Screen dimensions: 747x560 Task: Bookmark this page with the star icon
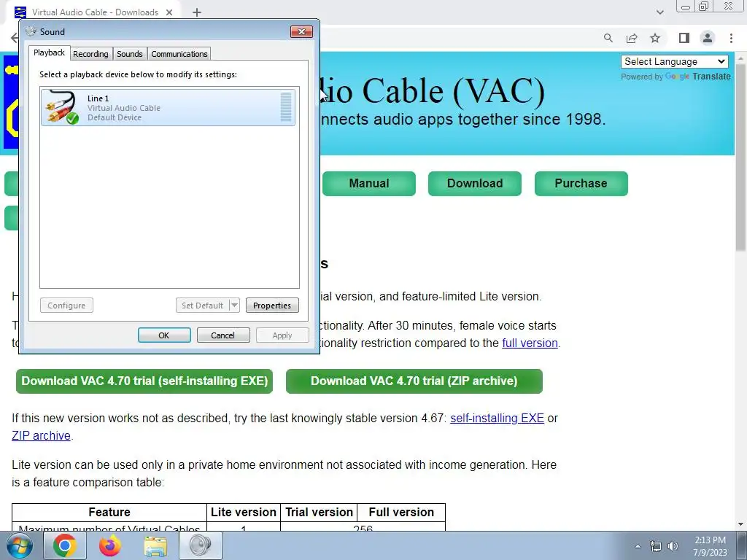pos(655,38)
